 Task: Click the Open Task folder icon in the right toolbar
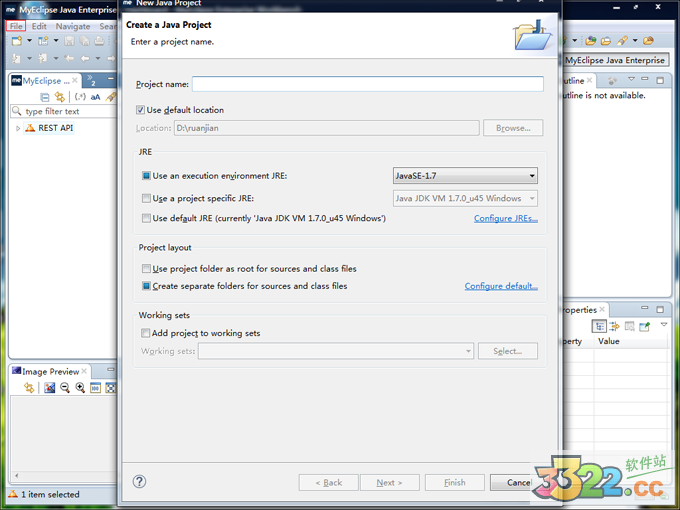tap(606, 41)
